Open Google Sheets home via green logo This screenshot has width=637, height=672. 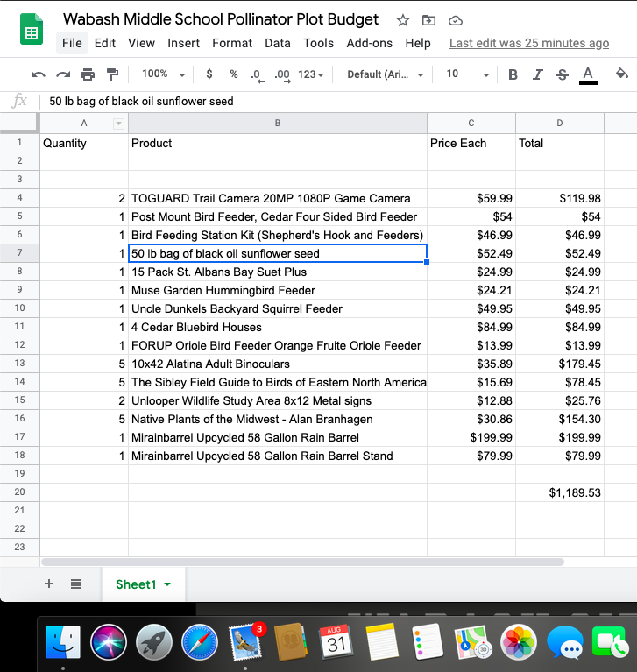(32, 32)
